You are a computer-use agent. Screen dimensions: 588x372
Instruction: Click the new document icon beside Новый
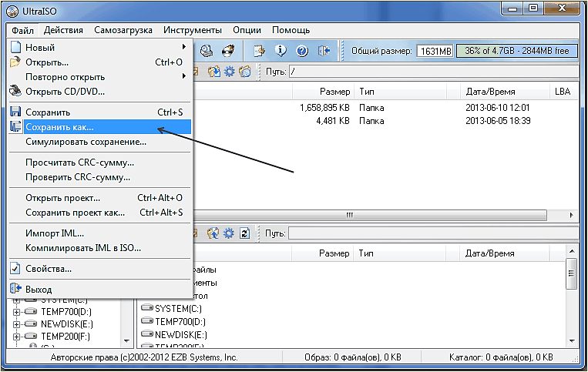point(15,47)
